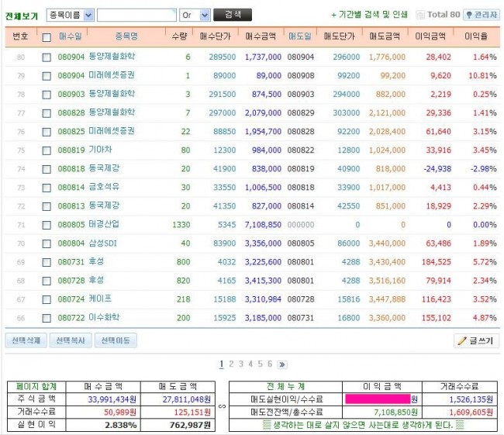Click the Total 80 list icon
Screen dimensions: 504x435
[x=420, y=15]
